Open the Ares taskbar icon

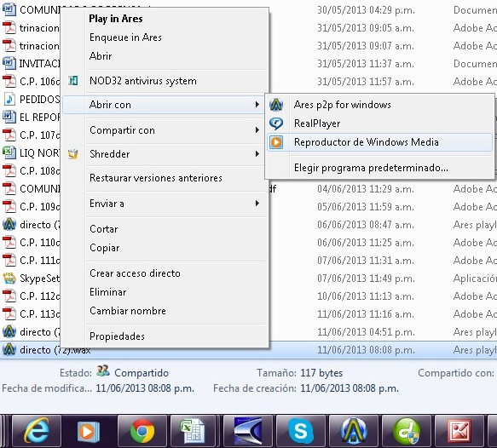354,431
